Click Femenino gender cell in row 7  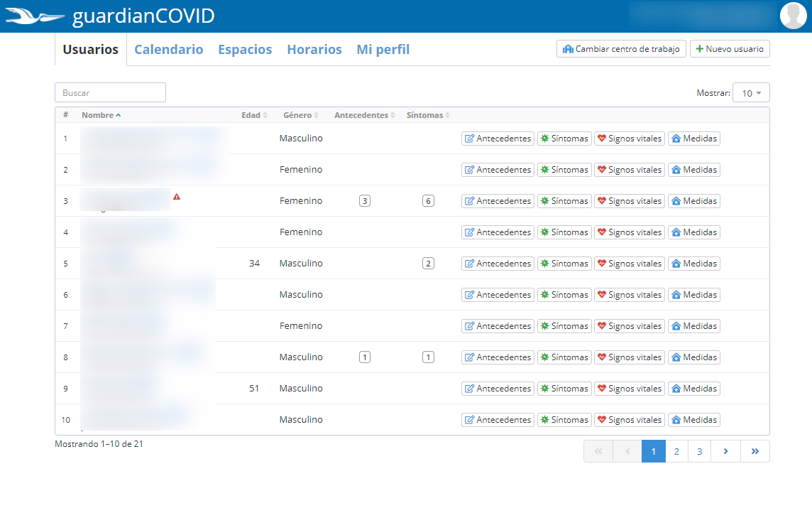301,325
